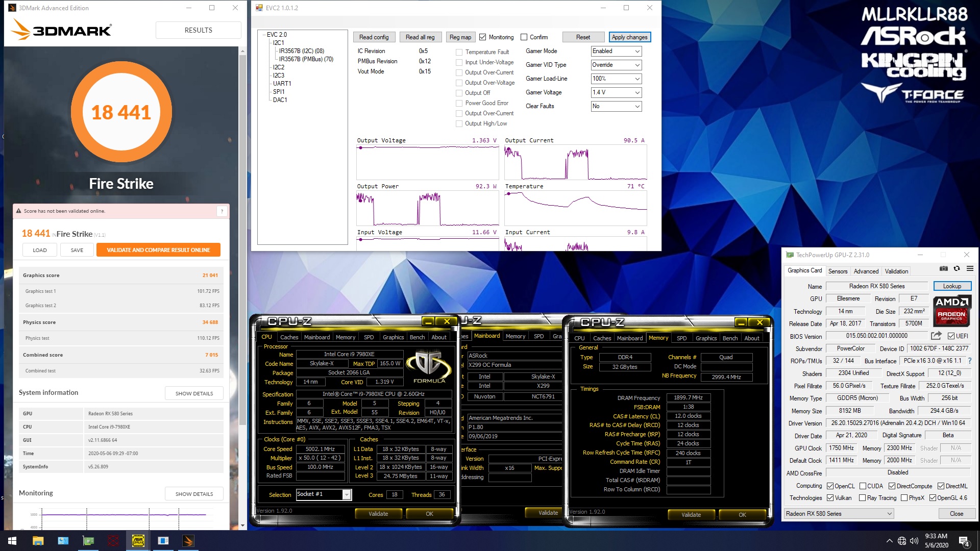Open Gamer Voltage dropdown

616,92
